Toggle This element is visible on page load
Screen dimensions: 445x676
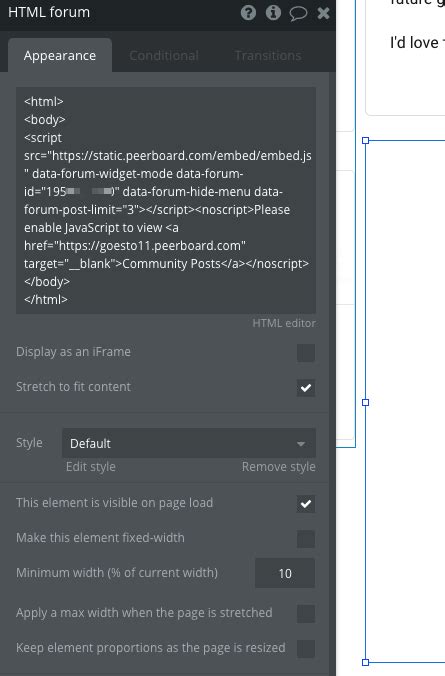click(306, 504)
